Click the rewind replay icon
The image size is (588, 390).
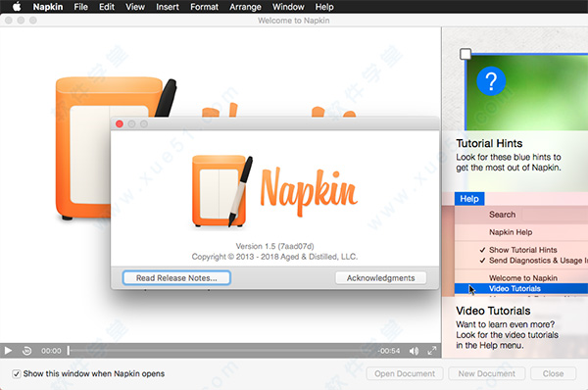[27, 351]
